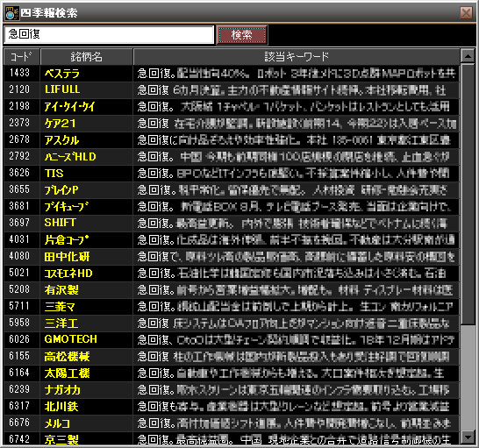Click keyword text in the SHIFT row

click(x=292, y=224)
